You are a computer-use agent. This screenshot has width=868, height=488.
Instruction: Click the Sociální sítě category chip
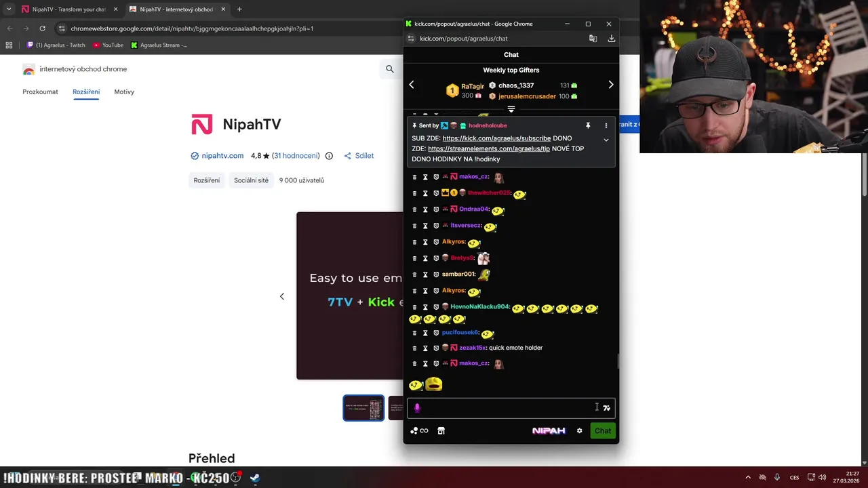pos(252,180)
